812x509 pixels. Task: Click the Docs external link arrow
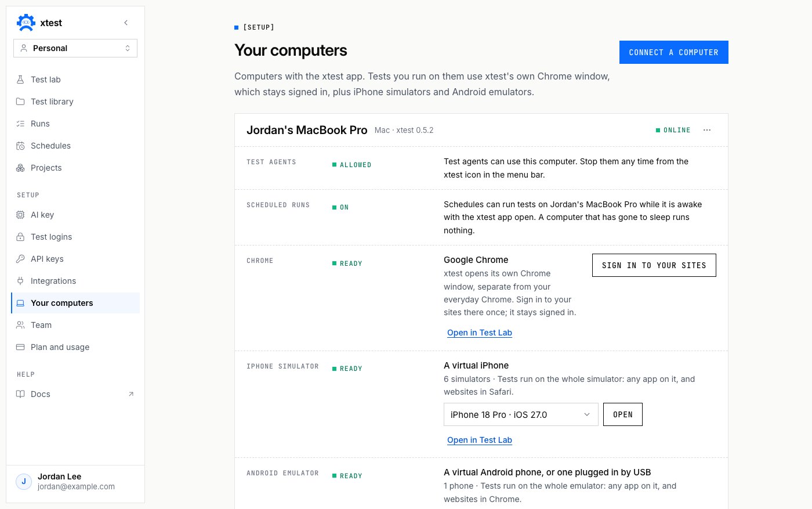pyautogui.click(x=131, y=394)
